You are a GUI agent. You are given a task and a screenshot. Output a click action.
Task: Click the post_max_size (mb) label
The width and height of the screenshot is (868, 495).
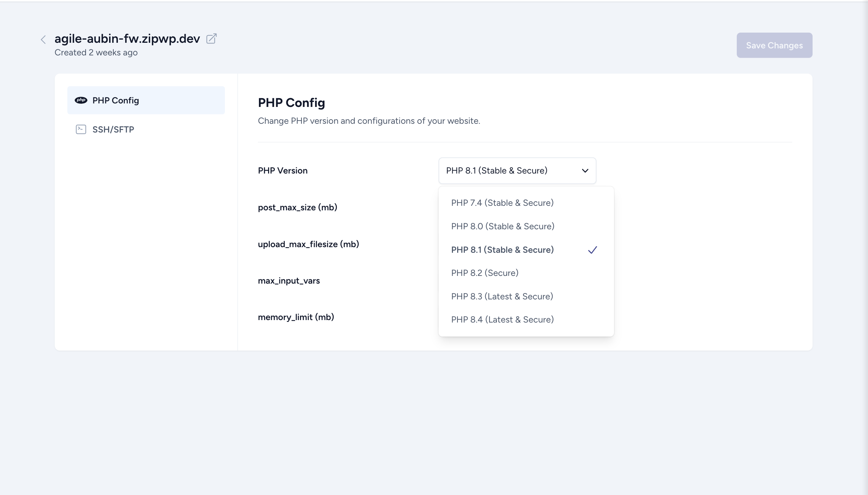coord(297,208)
